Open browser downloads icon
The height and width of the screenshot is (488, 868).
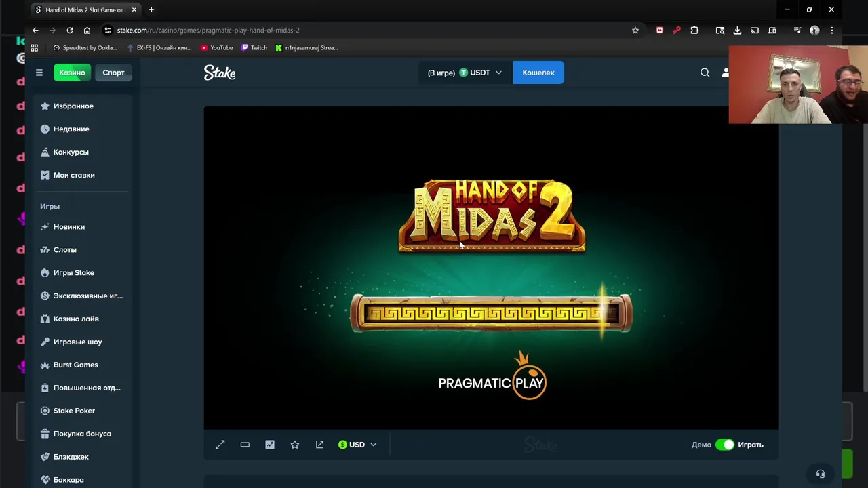tap(737, 30)
